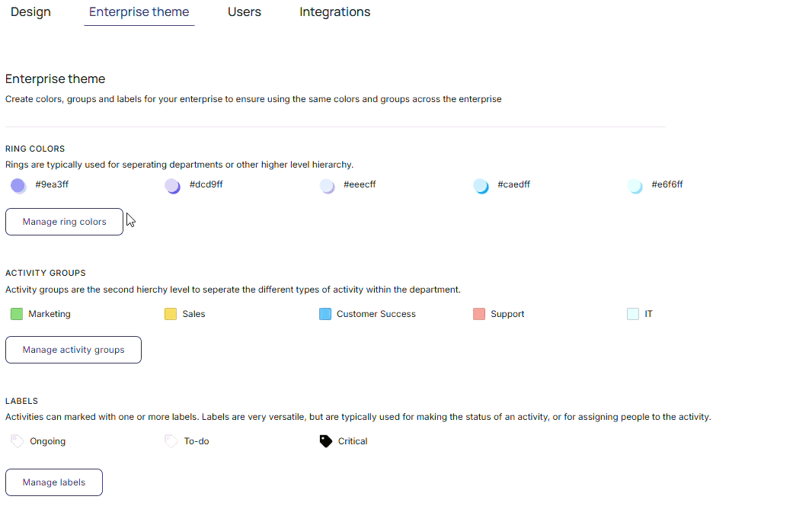Choose the #eeecff ring color swatch
The width and height of the screenshot is (812, 506).
pos(327,186)
